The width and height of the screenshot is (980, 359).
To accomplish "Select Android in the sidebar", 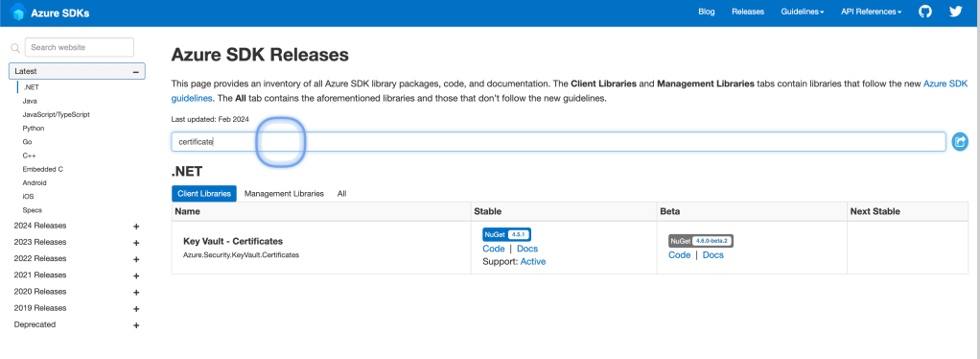I will click(x=35, y=182).
